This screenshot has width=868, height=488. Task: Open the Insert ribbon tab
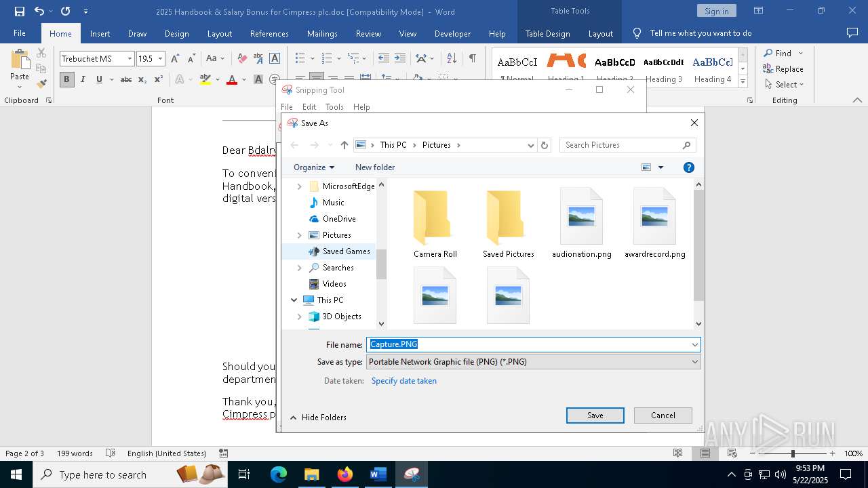pos(100,33)
